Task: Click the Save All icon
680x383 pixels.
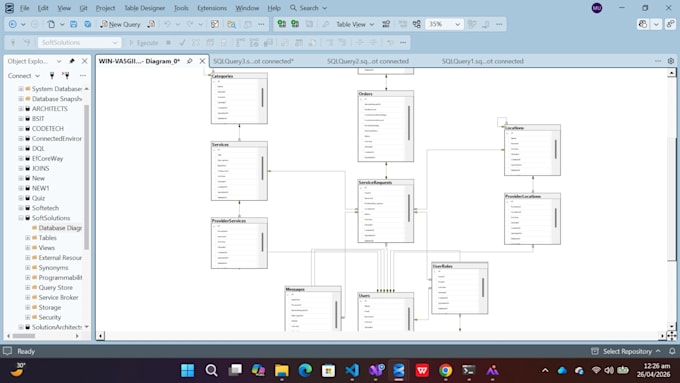Action: click(88, 24)
